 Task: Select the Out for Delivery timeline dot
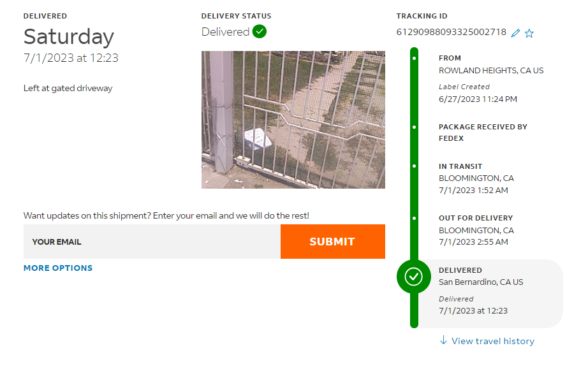pyautogui.click(x=414, y=218)
